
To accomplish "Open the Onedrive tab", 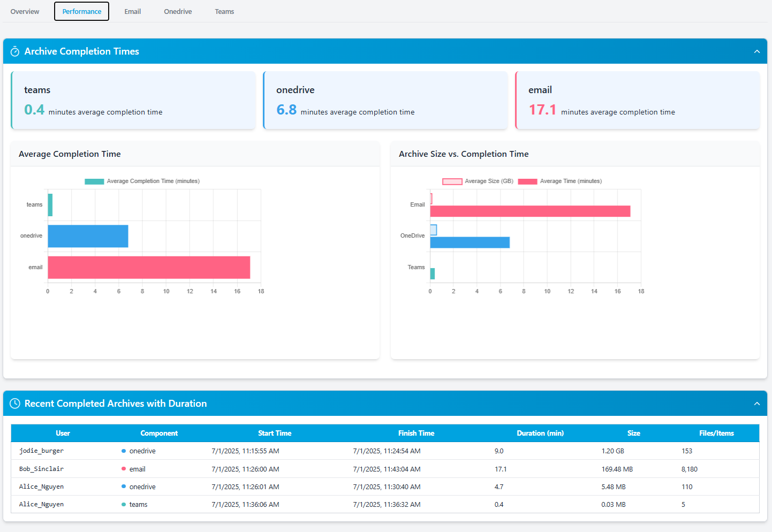I will 178,11.
